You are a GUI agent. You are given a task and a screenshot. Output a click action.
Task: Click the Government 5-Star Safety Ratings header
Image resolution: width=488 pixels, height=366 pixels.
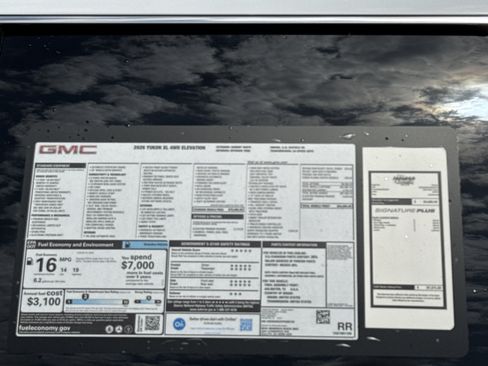point(215,244)
